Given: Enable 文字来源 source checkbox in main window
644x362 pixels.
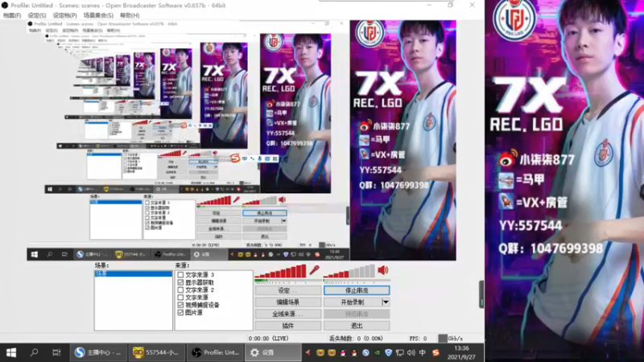Looking at the screenshot, I should 180,297.
